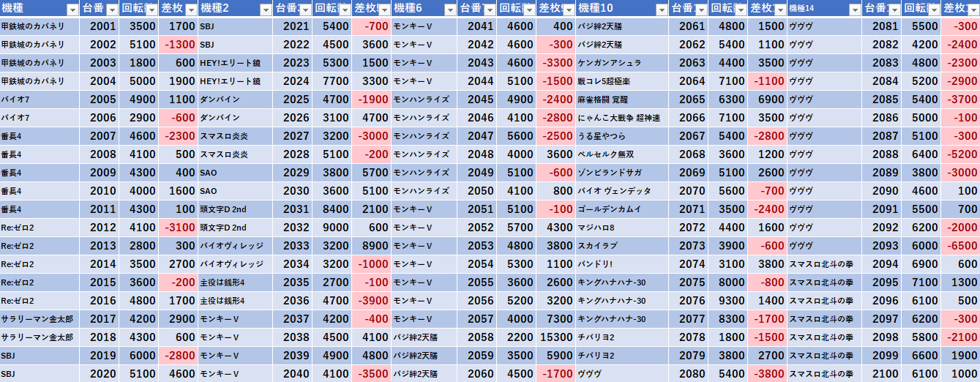Select the マジハロ8 cell
The image size is (980, 382).
coord(623,228)
